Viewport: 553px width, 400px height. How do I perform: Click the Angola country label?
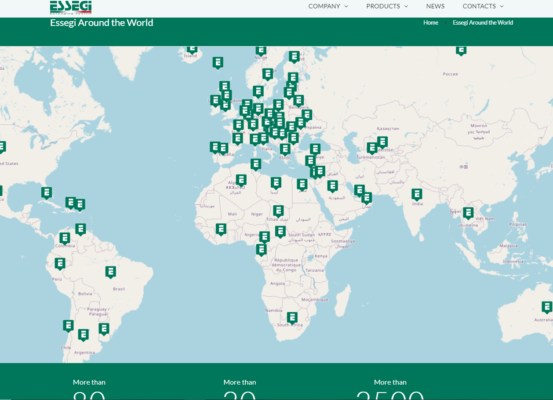tap(277, 283)
